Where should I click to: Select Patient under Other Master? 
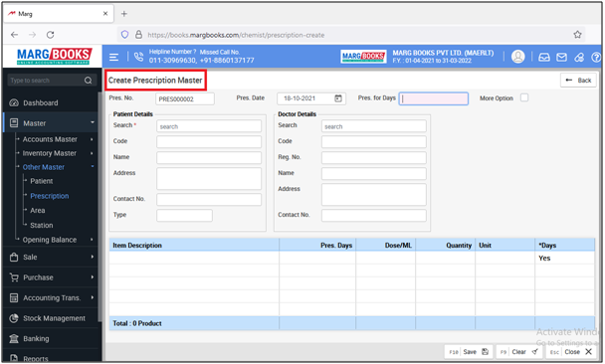point(41,181)
